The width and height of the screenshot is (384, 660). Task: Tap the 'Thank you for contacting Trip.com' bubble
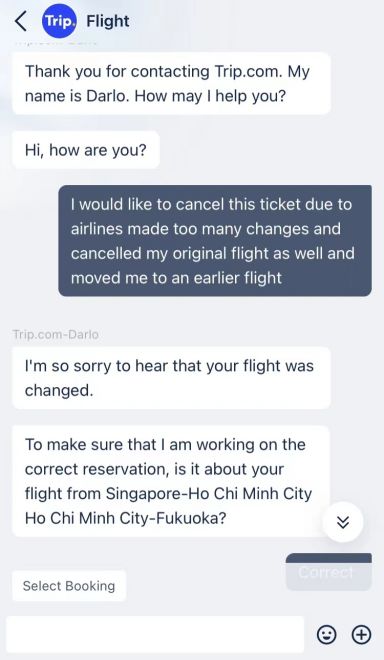click(171, 84)
